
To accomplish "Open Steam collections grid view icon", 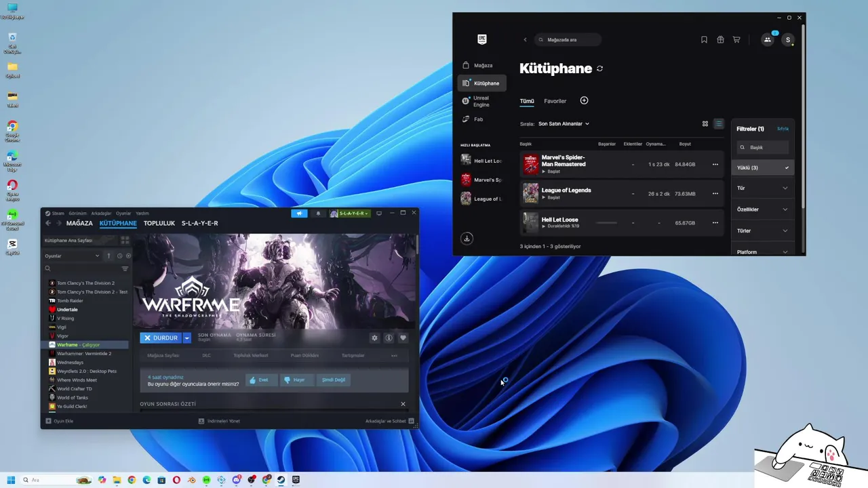I will [x=125, y=240].
